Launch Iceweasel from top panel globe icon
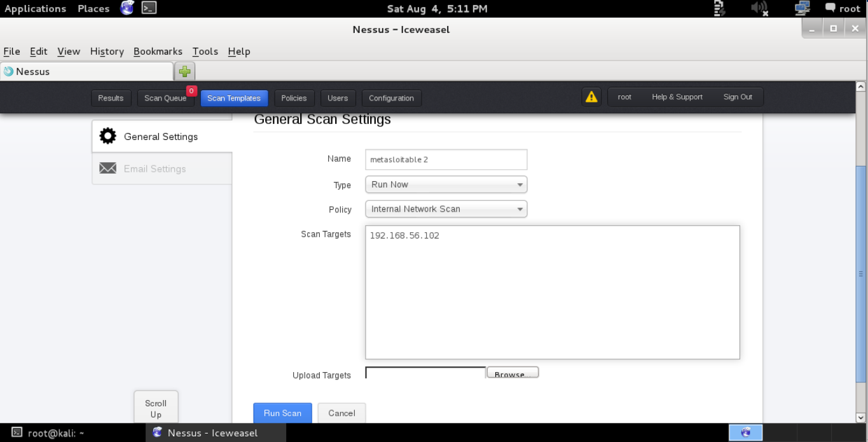This screenshot has width=868, height=442. (x=127, y=8)
